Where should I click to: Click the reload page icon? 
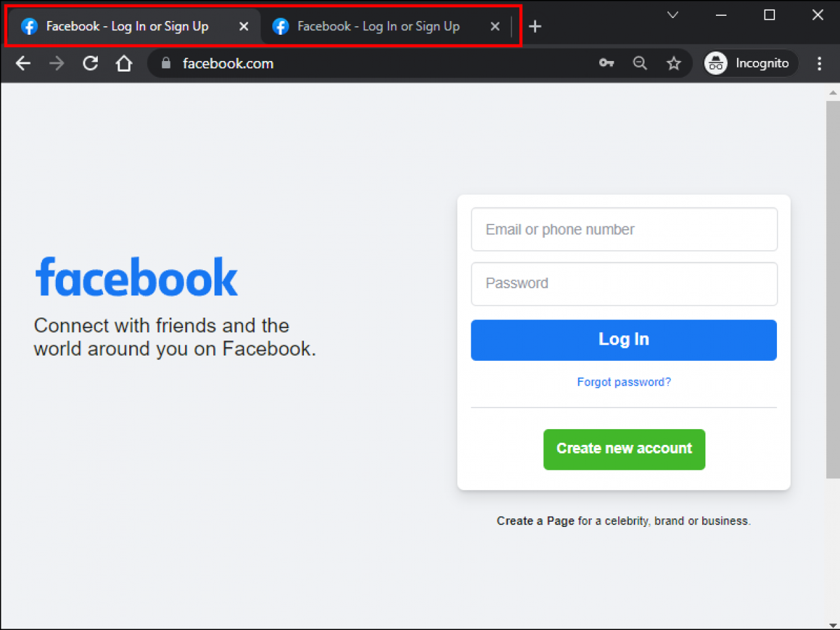[x=90, y=63]
